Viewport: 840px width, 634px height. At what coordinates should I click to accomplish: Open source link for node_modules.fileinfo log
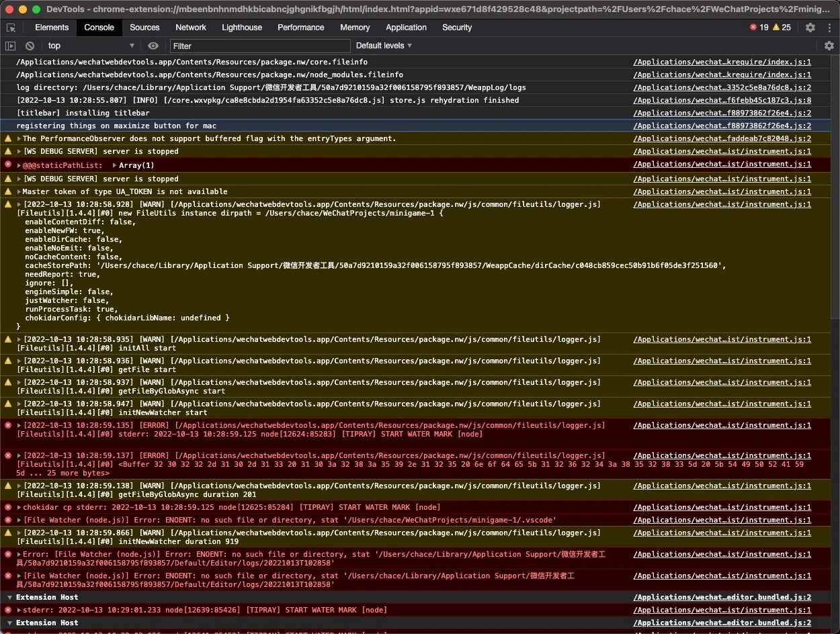[722, 75]
